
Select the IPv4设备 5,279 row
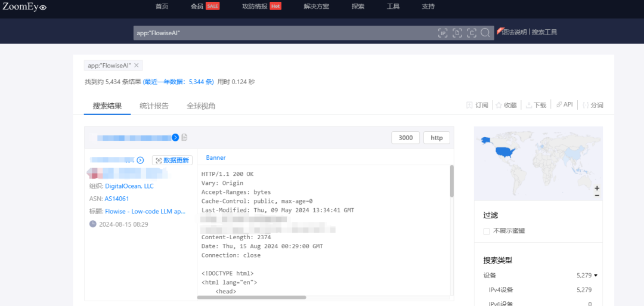point(540,290)
